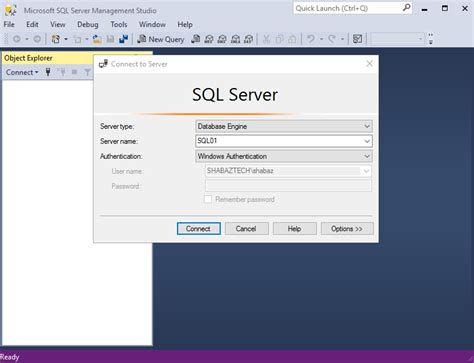The height and width of the screenshot is (363, 474).
Task: Click the Save floppy disk icon
Action: pyautogui.click(x=110, y=39)
